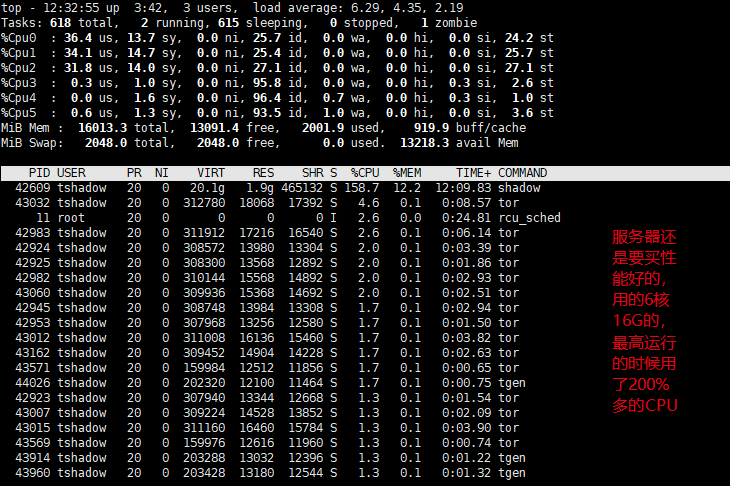Click the 27.1 st value on Cpu2
730x486 pixels.
(x=519, y=68)
